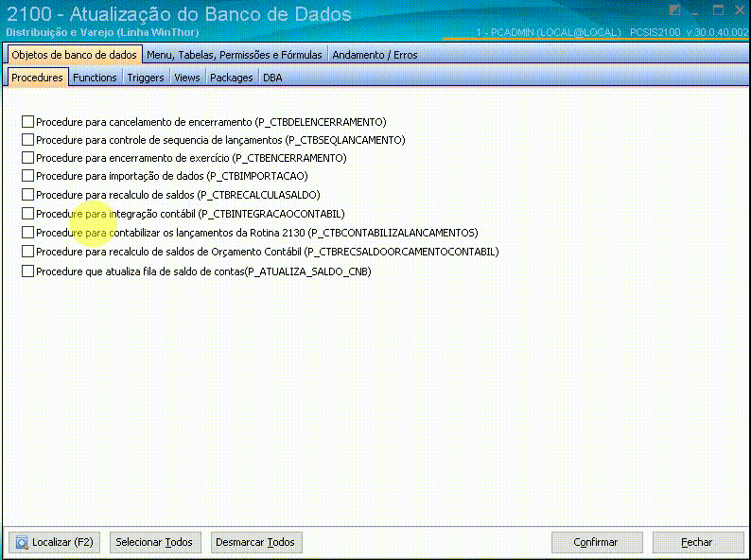The height and width of the screenshot is (560, 751).
Task: Check P_CTBCONTABILIZALANCAMENTOS procedure checkbox
Action: (27, 233)
